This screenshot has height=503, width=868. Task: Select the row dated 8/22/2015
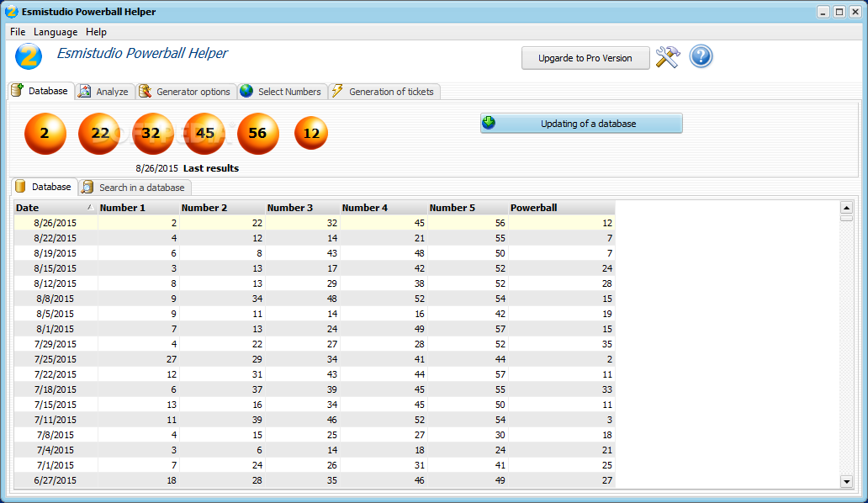point(315,238)
